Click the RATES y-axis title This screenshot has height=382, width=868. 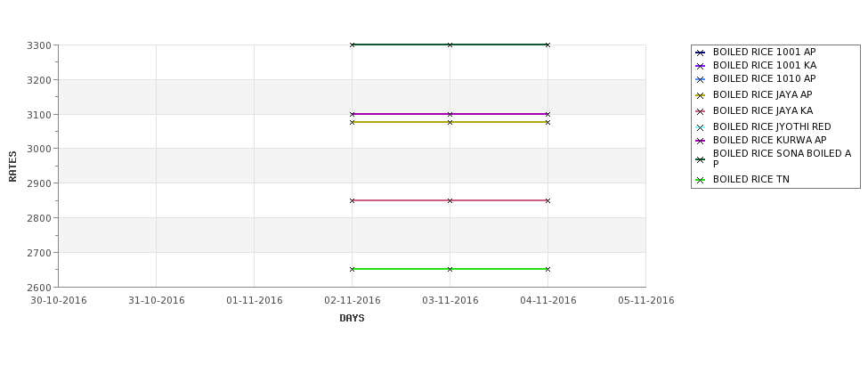coord(12,167)
